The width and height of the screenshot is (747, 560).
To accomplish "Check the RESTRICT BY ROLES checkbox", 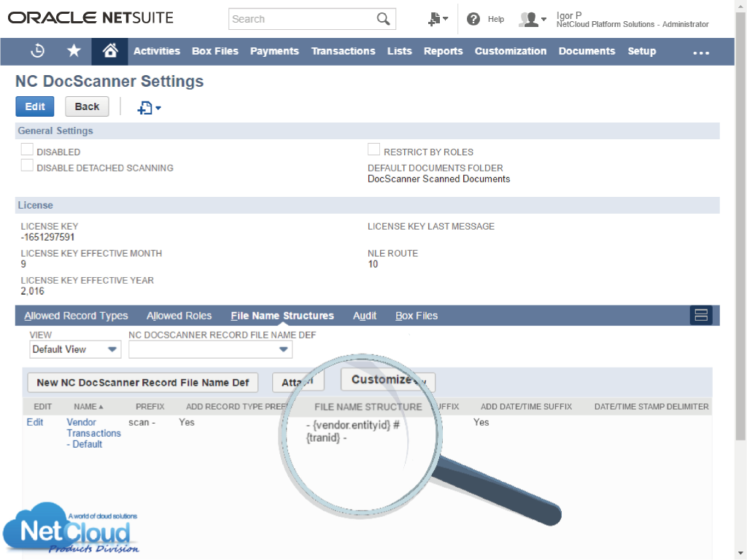I will [374, 149].
